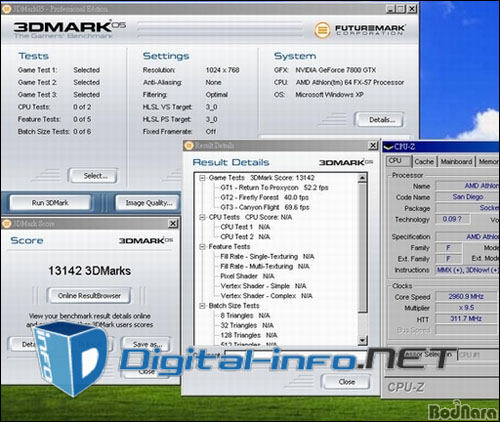Click the 3DMark05 title bar icon
This screenshot has height=422, width=500.
6,8
